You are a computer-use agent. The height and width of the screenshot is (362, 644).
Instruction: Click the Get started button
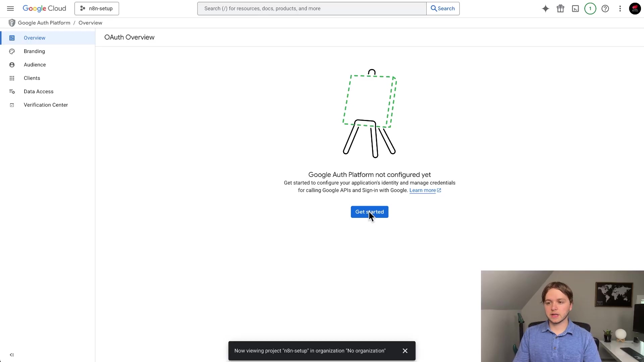click(369, 212)
